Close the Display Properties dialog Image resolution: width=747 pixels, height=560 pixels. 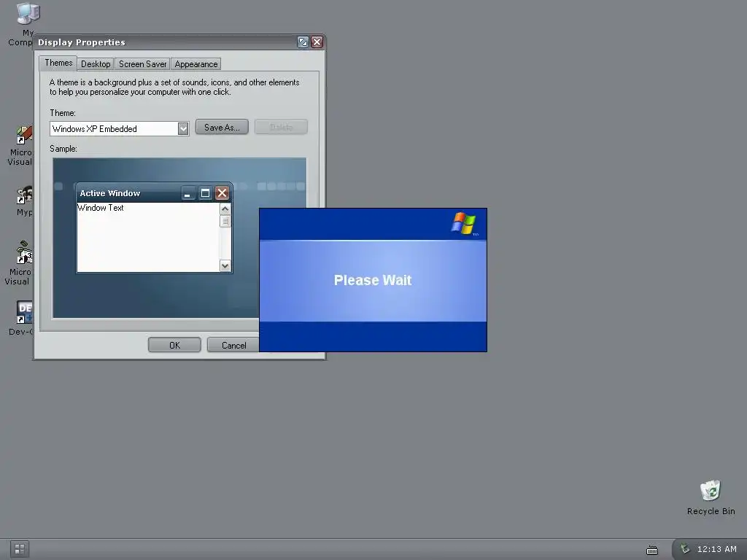[x=317, y=42]
